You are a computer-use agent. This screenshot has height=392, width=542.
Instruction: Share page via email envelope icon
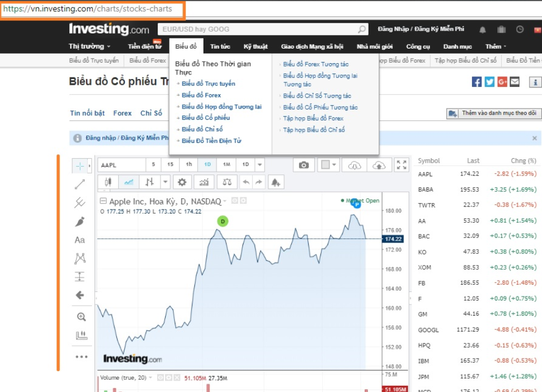pyautogui.click(x=515, y=82)
